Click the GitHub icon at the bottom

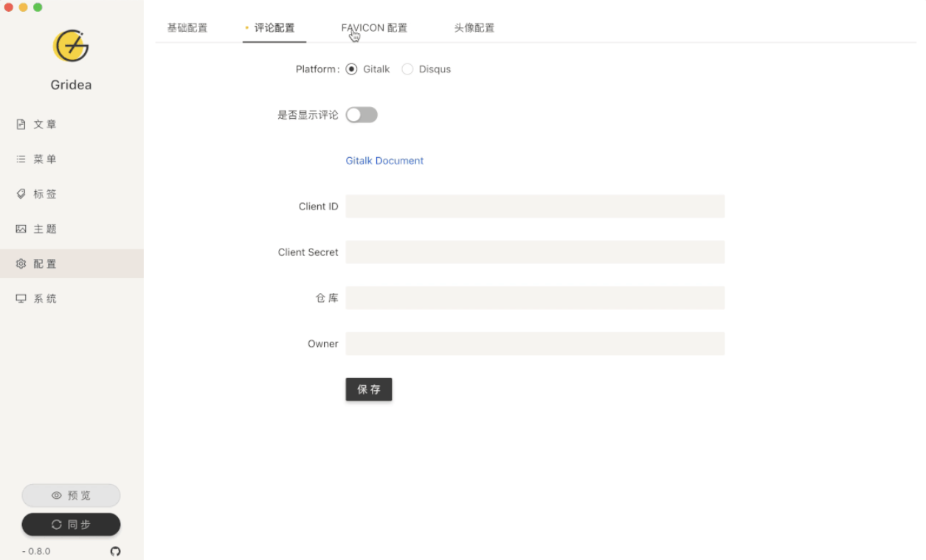coord(115,551)
